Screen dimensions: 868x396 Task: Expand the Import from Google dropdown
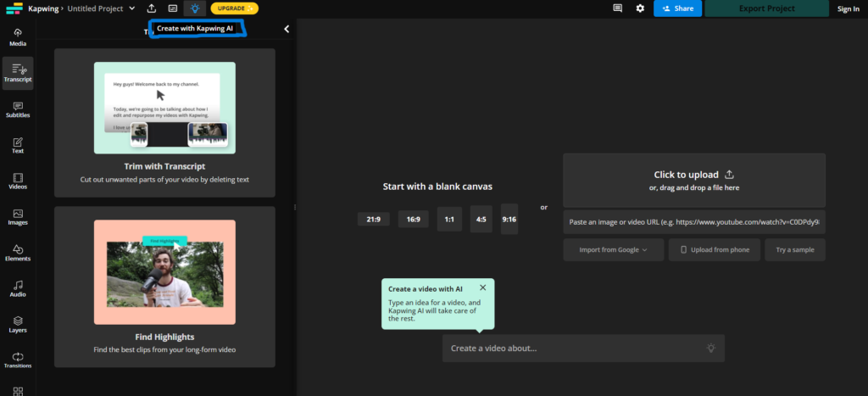[x=614, y=250]
